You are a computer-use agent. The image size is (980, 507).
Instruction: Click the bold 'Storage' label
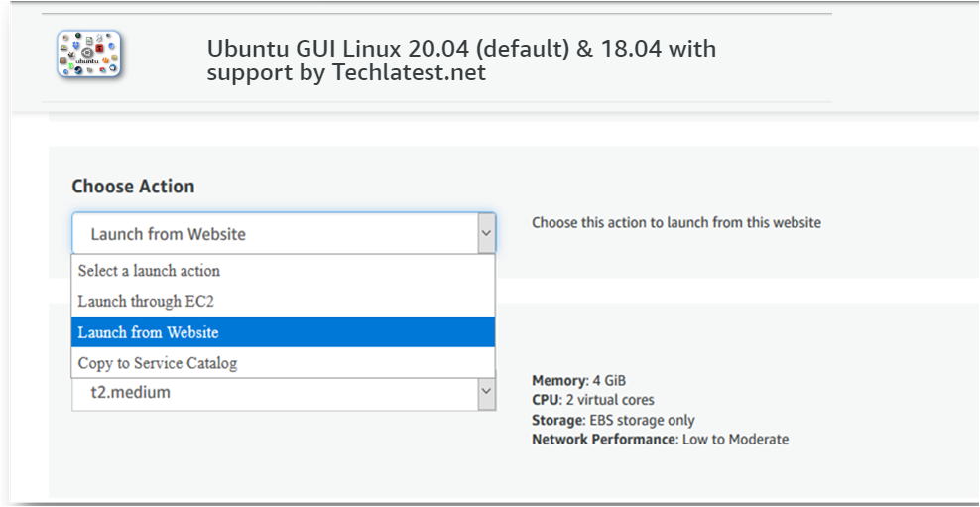point(557,420)
